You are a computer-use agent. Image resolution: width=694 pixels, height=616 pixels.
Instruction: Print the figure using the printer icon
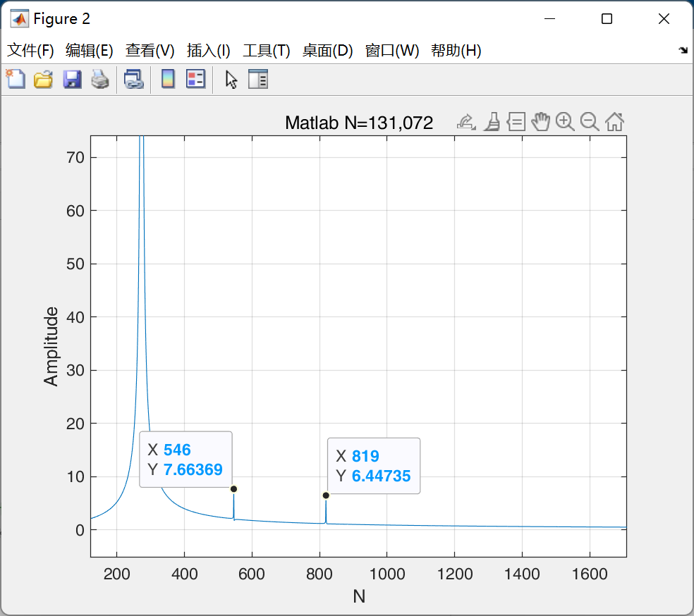pyautogui.click(x=100, y=80)
